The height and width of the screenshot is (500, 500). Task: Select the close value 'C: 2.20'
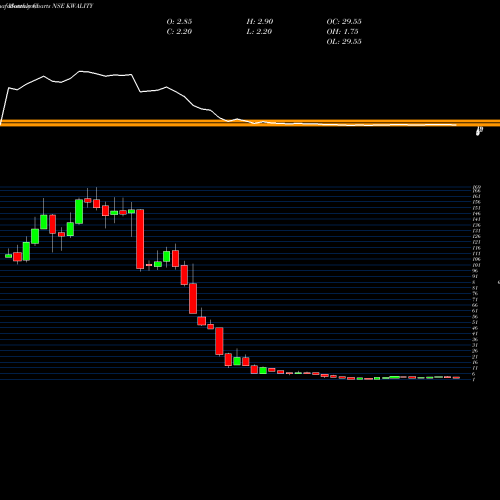(179, 31)
